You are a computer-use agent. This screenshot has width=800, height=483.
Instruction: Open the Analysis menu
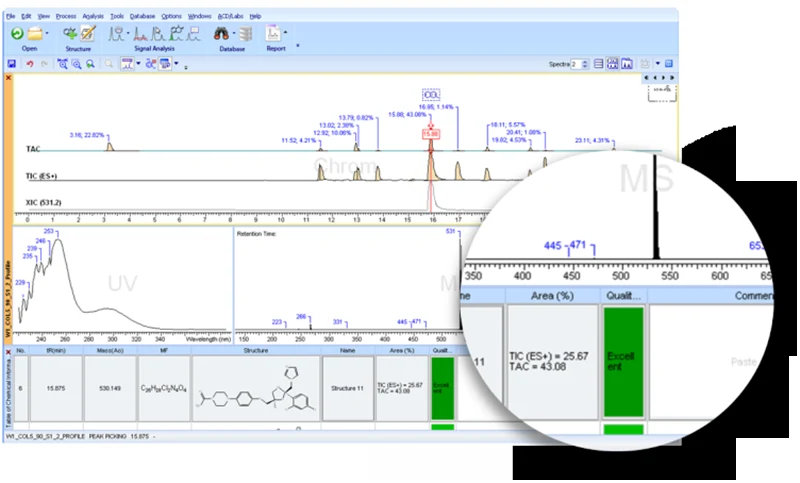point(93,16)
